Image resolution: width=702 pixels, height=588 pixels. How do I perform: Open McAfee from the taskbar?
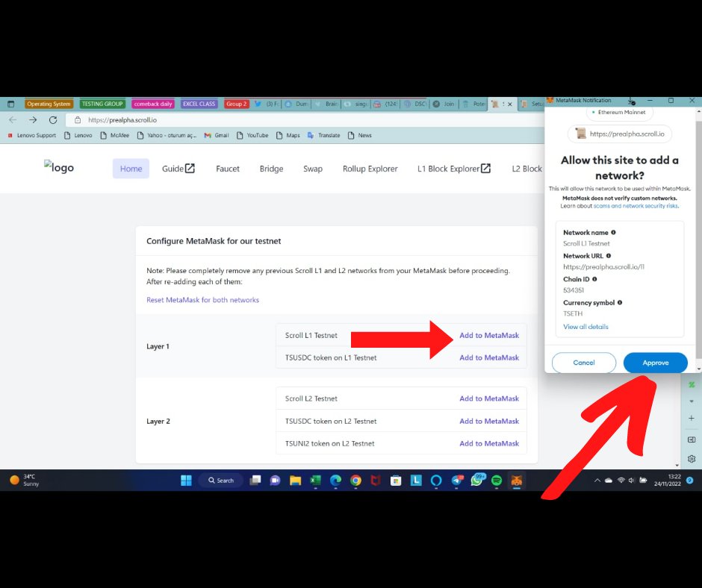click(x=376, y=481)
